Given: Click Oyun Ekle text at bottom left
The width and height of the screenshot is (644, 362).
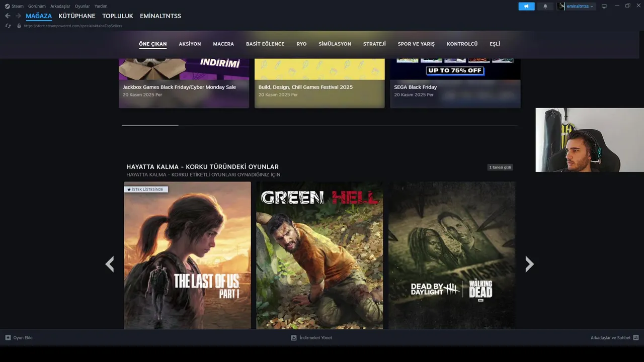Looking at the screenshot, I should 23,338.
